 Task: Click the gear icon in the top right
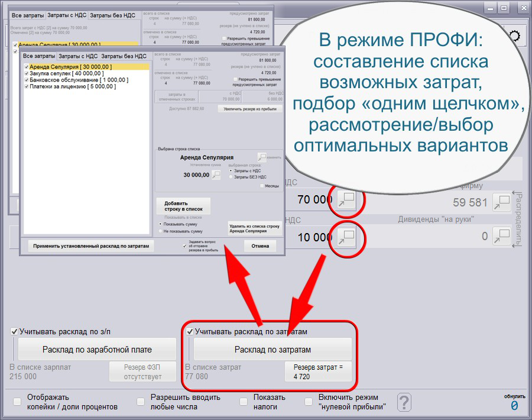514,35
